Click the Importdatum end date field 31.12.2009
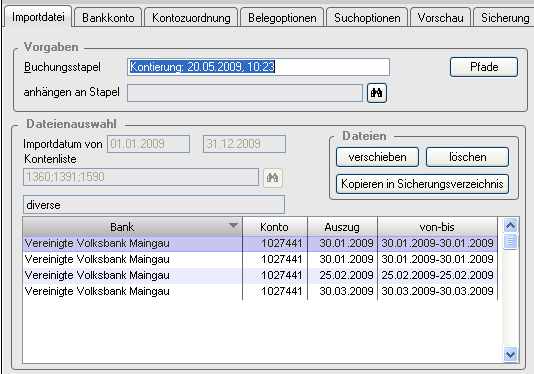The image size is (534, 374). 244,144
